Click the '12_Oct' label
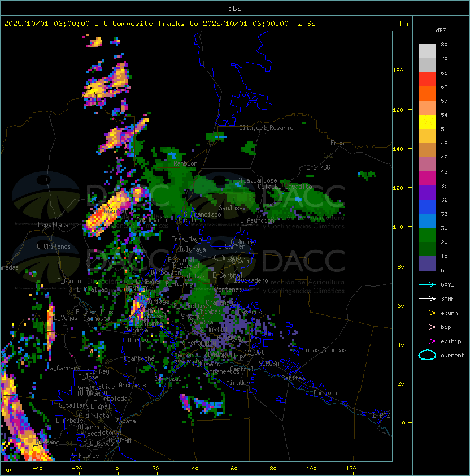Screen dimensions: 470x476 (x=254, y=352)
